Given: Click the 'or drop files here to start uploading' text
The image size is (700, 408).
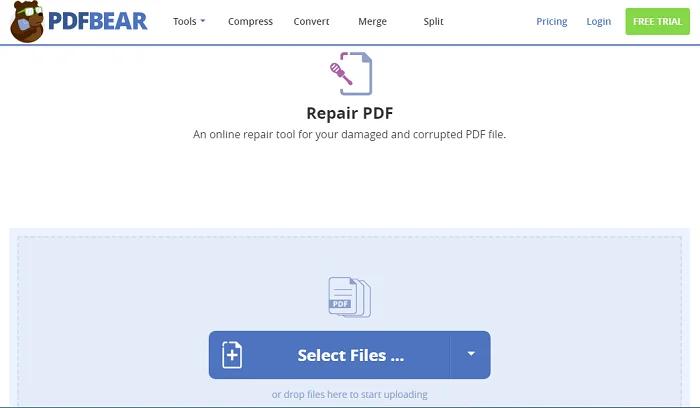Looking at the screenshot, I should click(x=350, y=395).
